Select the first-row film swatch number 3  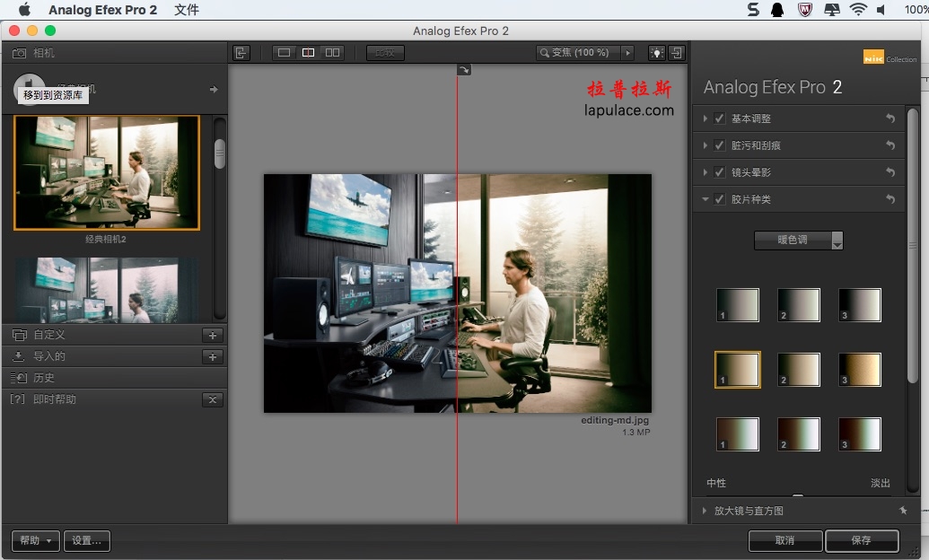860,305
